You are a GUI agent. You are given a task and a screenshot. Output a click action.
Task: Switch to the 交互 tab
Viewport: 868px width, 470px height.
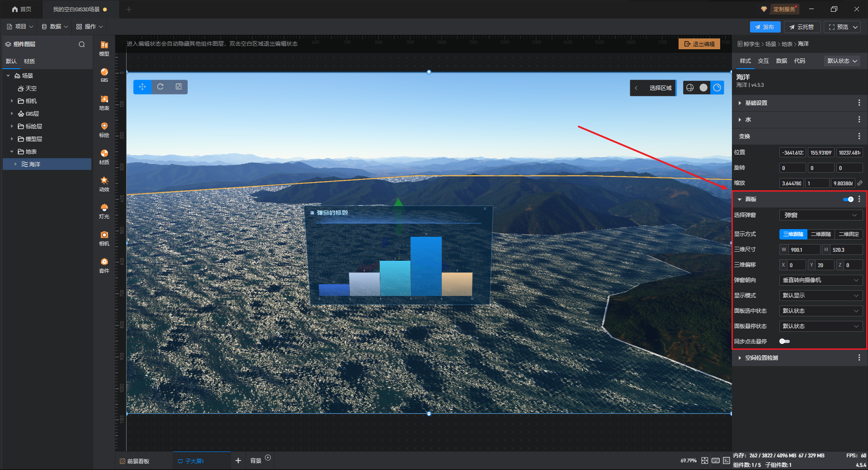click(x=764, y=61)
